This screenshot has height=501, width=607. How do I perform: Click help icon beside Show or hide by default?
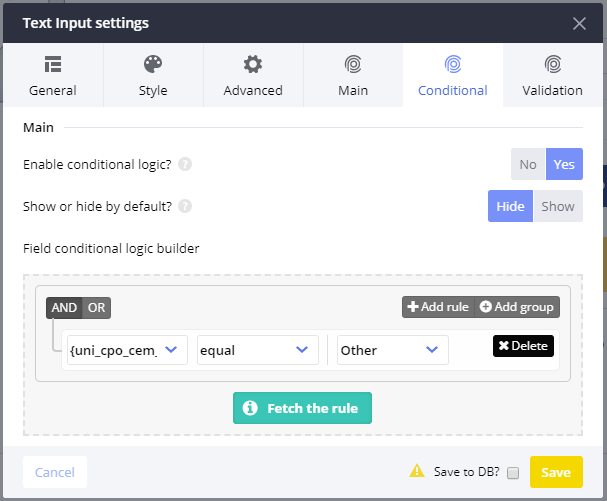point(185,206)
